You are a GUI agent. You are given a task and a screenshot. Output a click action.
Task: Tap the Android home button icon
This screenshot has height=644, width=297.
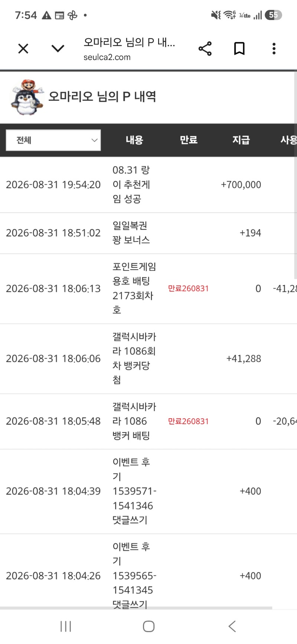[148, 627]
